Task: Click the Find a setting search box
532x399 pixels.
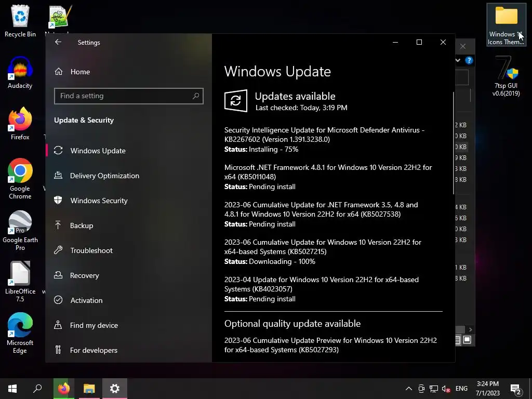Action: click(x=129, y=96)
